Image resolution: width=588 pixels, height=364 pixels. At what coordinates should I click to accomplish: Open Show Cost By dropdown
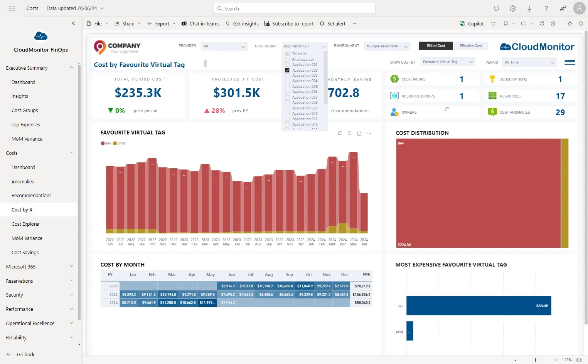point(448,62)
